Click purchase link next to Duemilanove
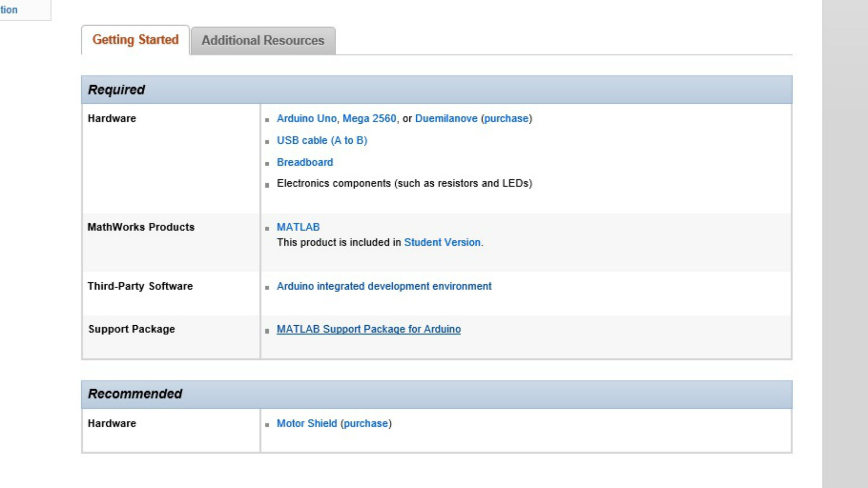The width and height of the screenshot is (868, 488). point(506,119)
